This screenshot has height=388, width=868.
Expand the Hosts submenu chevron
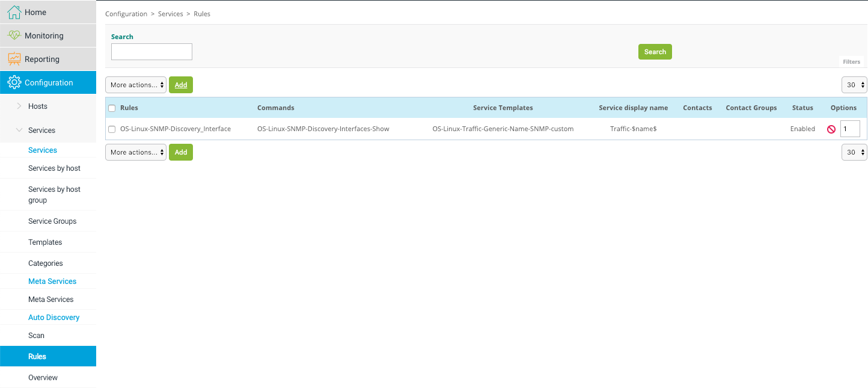point(19,106)
